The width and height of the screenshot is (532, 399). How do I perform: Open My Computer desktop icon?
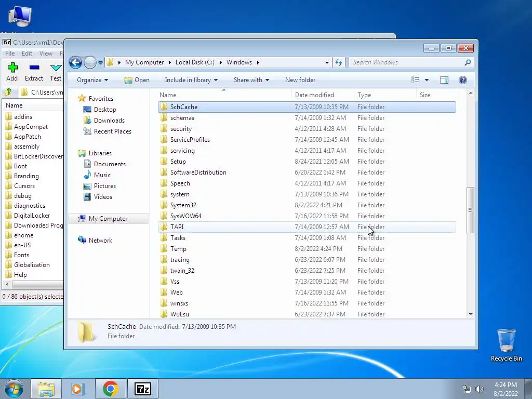pyautogui.click(x=20, y=16)
